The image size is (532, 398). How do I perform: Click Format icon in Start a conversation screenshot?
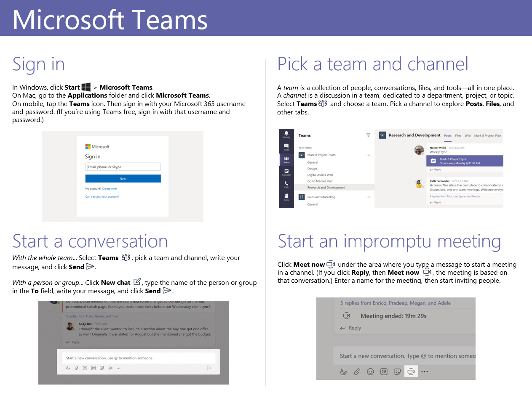point(68,368)
